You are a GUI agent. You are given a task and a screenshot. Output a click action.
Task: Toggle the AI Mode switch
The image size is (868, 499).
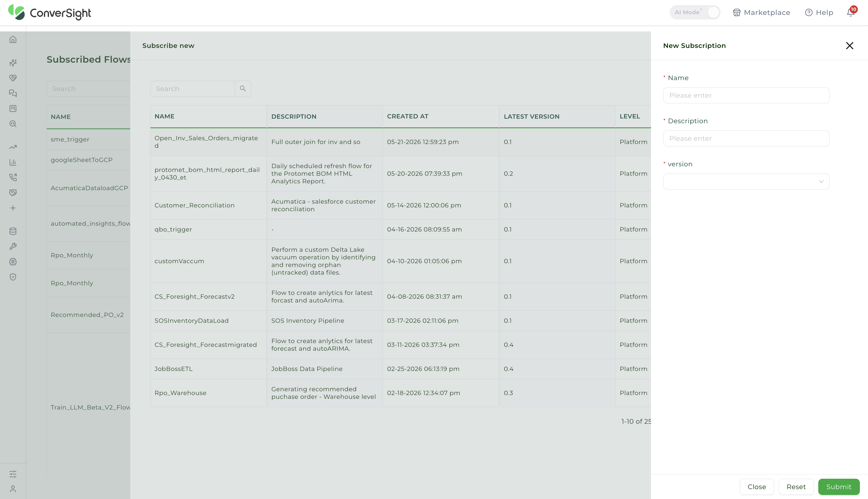point(695,12)
